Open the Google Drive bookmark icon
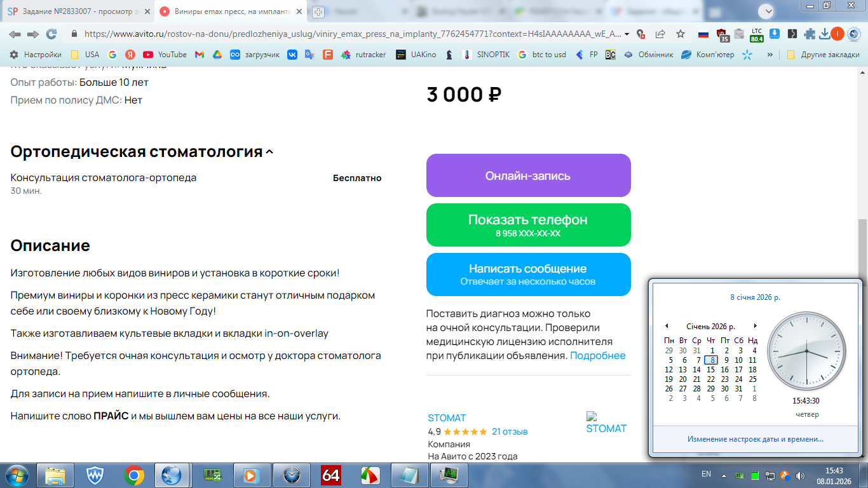Screen dimensions: 868x488 pyautogui.click(x=217, y=55)
